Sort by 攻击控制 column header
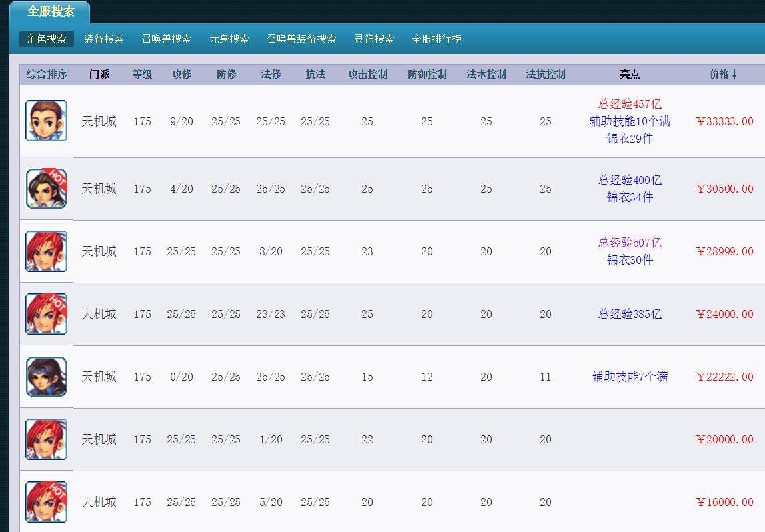Screen dimensions: 765x532 (x=368, y=74)
